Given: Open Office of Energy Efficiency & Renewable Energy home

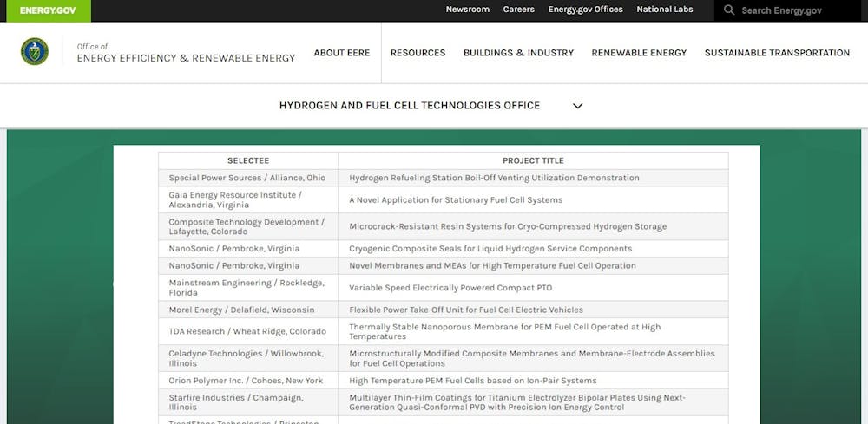Looking at the screenshot, I should 186,53.
